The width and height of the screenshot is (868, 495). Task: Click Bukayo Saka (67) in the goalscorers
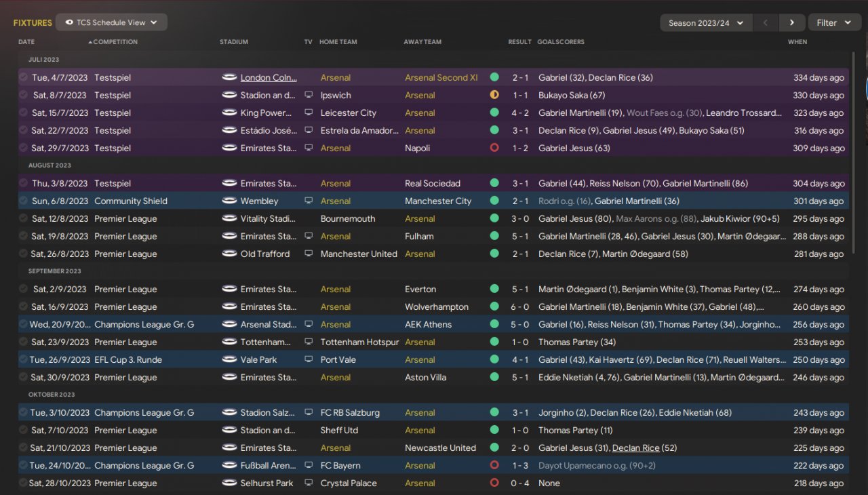pyautogui.click(x=572, y=96)
